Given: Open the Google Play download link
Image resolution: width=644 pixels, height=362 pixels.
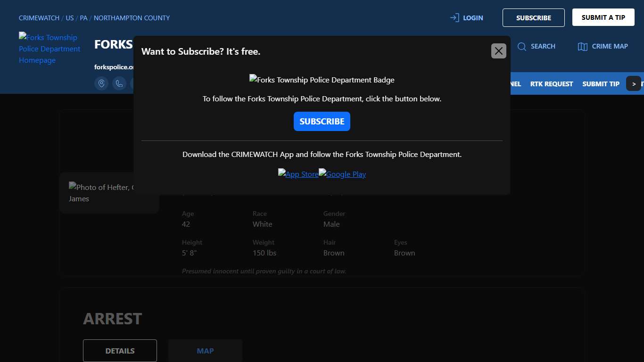Looking at the screenshot, I should (x=342, y=174).
